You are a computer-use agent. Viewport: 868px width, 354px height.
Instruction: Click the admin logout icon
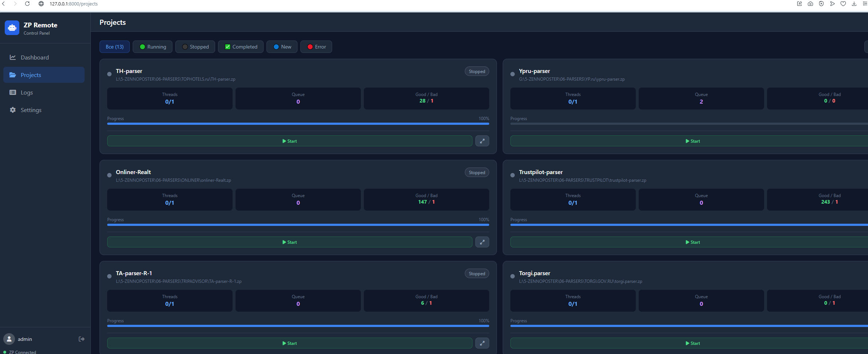pyautogui.click(x=82, y=339)
